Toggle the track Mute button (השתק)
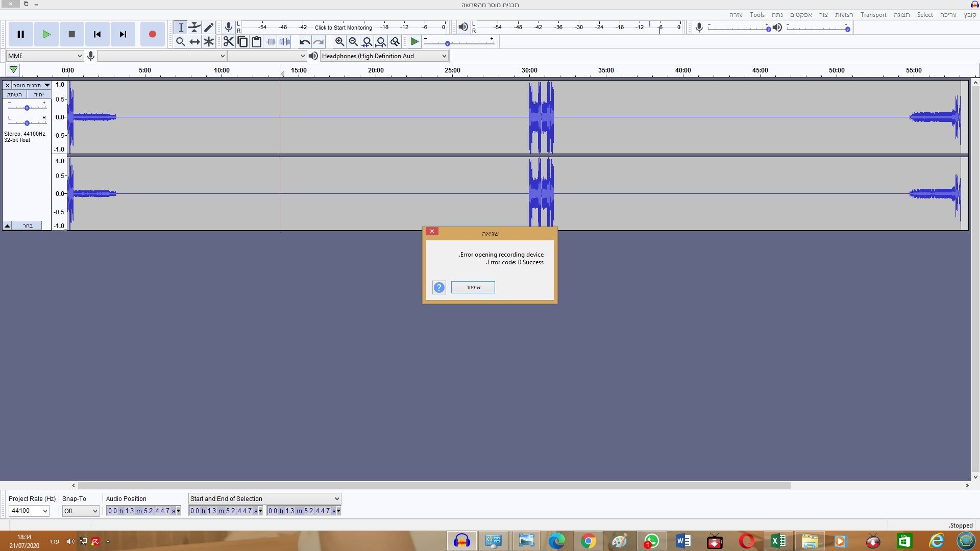This screenshot has width=980, height=551. pos(15,94)
